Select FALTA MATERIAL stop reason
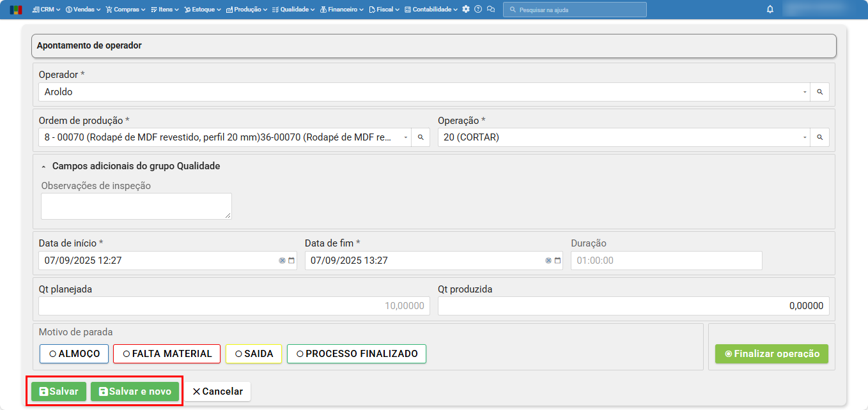 point(167,354)
